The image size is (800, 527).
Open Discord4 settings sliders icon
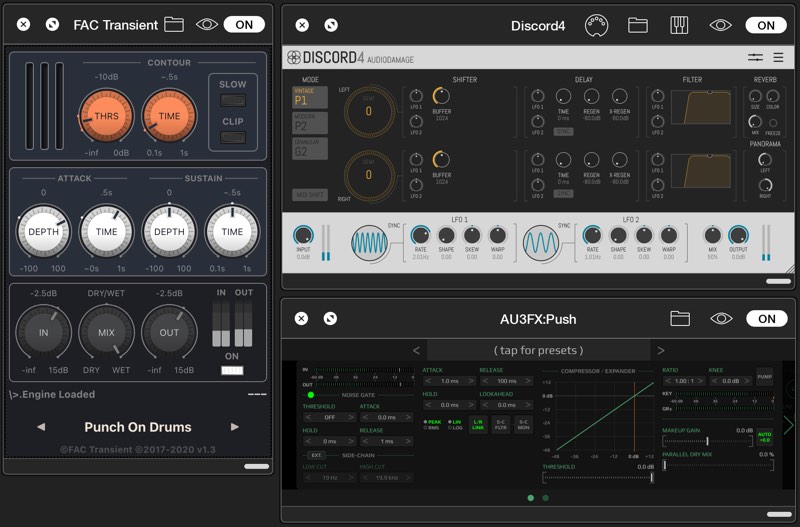point(755,57)
